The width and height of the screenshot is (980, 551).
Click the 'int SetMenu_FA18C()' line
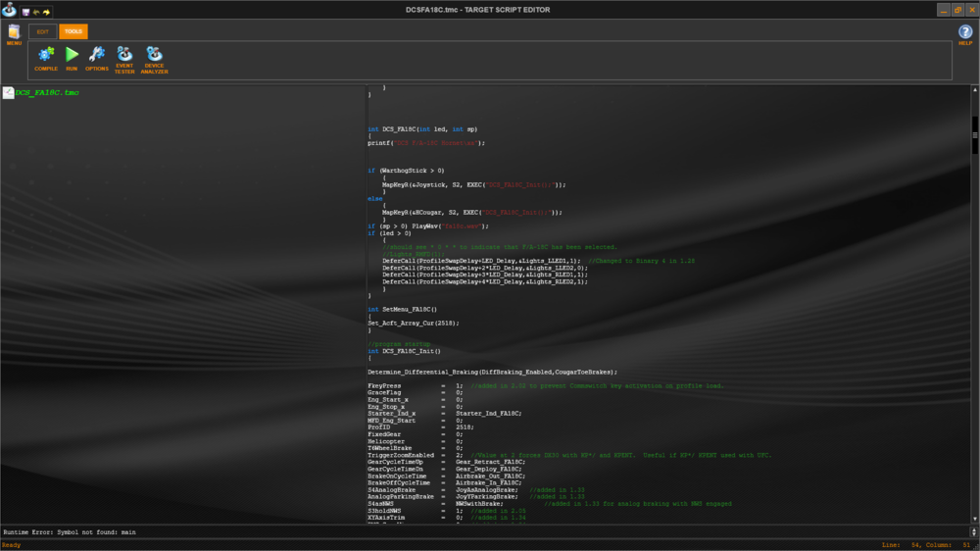pos(403,310)
